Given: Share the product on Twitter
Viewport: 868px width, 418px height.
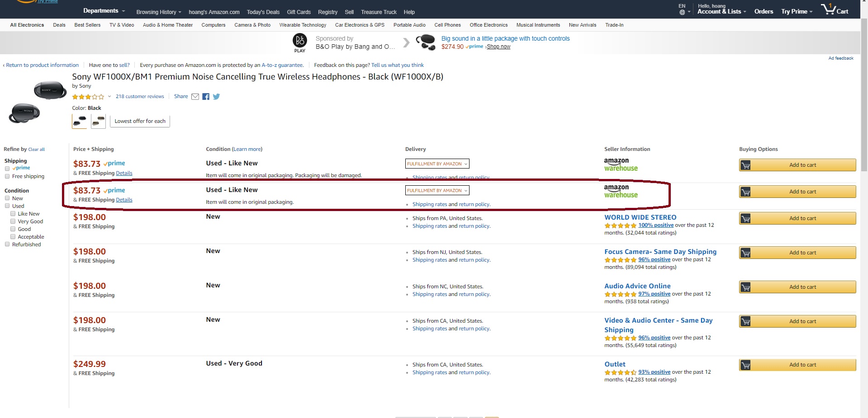Looking at the screenshot, I should pos(216,97).
